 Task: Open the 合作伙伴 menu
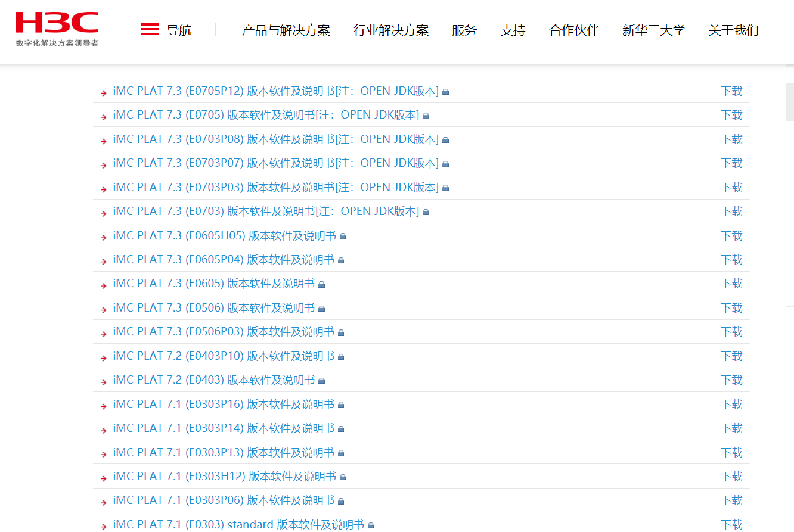point(574,30)
